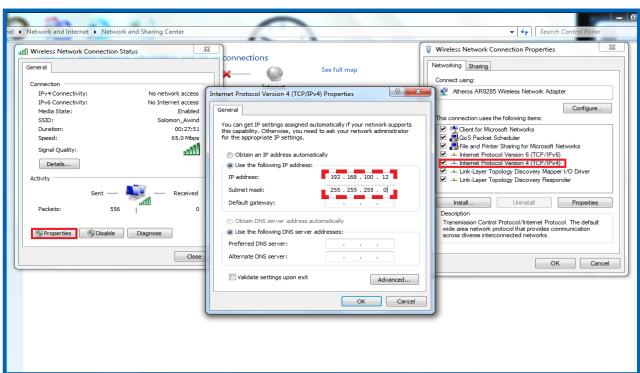Uncheck QoS Packet Scheduler
640x373 pixels.
pyautogui.click(x=443, y=138)
